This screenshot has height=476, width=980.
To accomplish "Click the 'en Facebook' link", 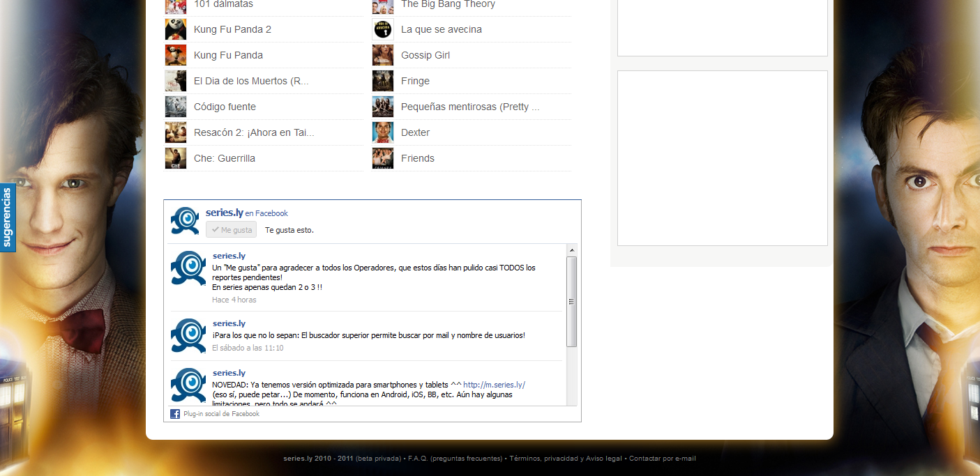I will (x=266, y=213).
